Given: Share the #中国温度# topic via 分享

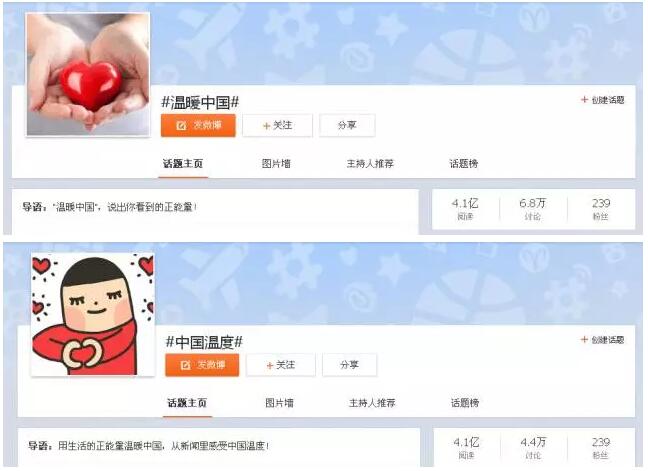Looking at the screenshot, I should tap(350, 365).
